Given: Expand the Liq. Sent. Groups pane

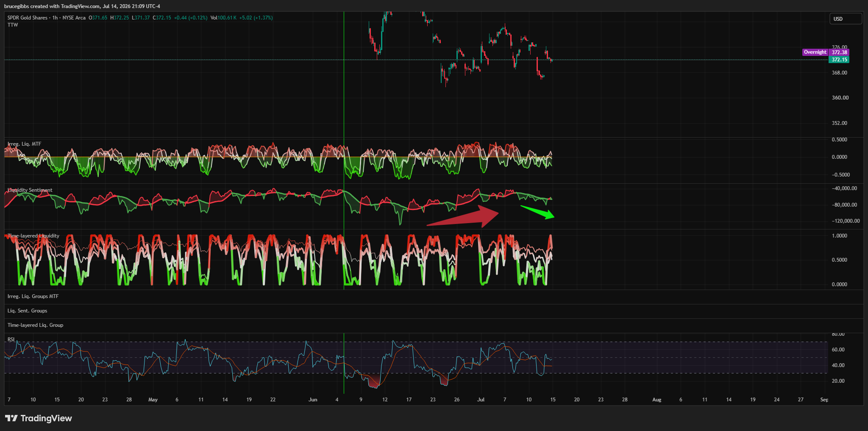Looking at the screenshot, I should click(x=28, y=311).
